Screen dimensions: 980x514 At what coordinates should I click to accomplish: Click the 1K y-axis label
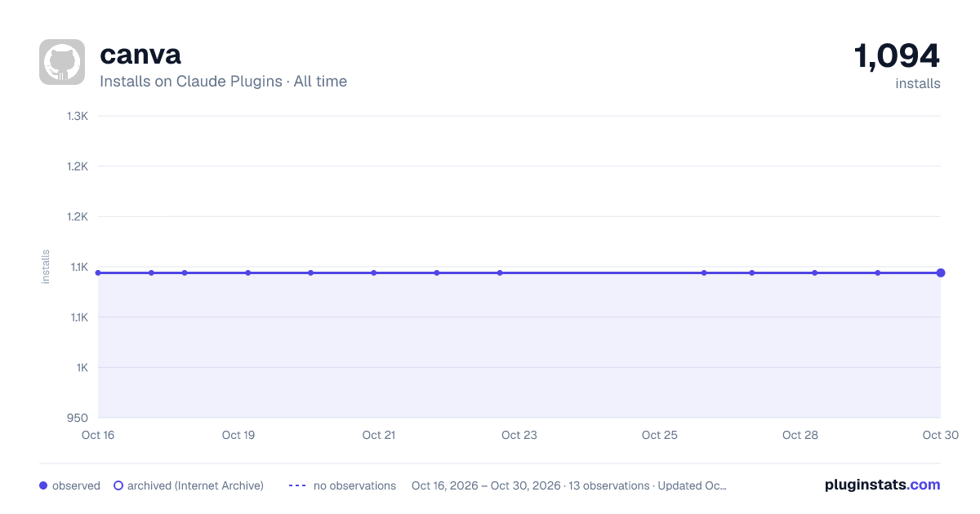[82, 367]
